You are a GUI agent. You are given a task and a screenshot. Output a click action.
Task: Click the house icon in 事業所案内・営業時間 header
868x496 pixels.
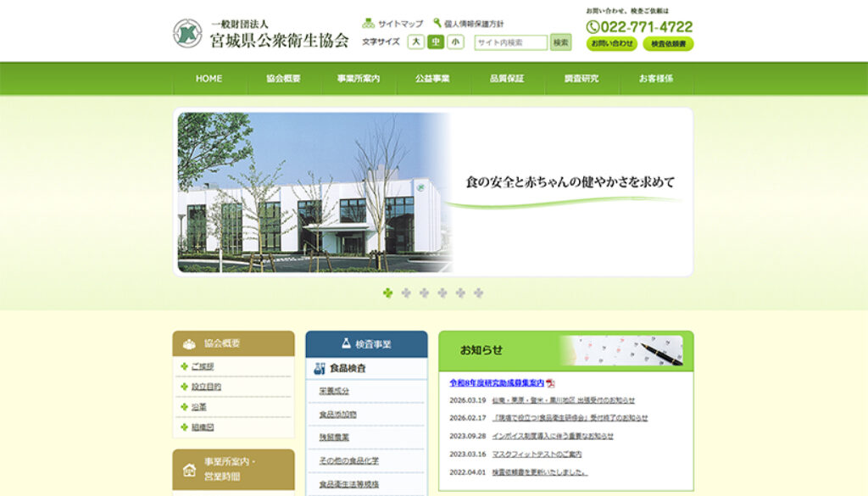(x=189, y=471)
